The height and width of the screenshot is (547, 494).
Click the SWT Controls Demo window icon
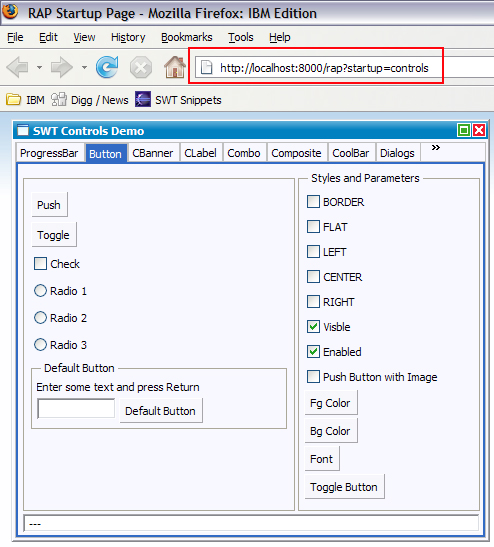23,130
